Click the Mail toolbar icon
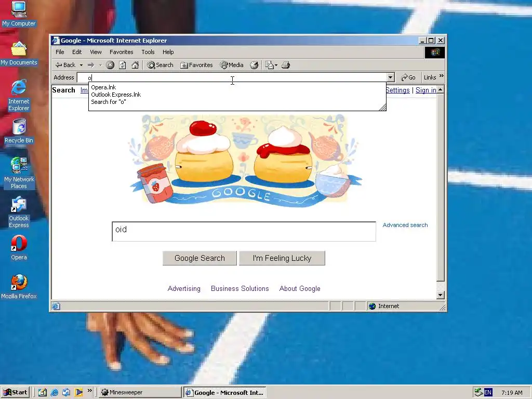The width and height of the screenshot is (532, 399). click(x=270, y=65)
